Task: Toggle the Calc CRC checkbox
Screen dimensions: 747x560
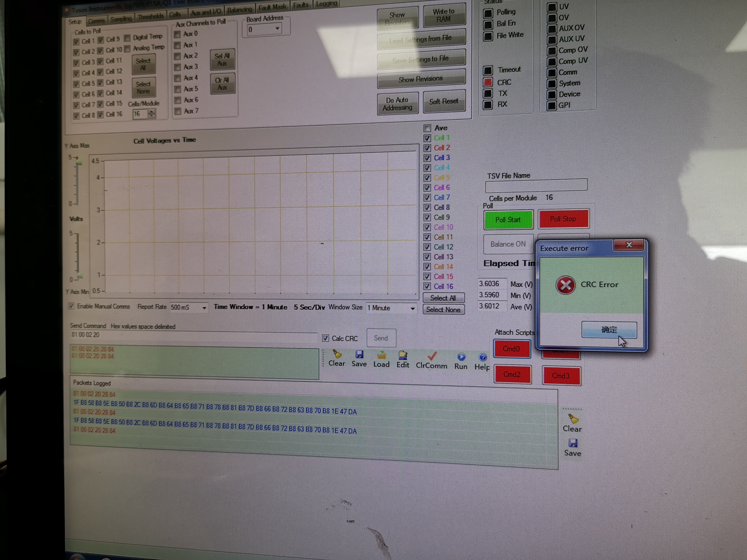Action: (325, 338)
